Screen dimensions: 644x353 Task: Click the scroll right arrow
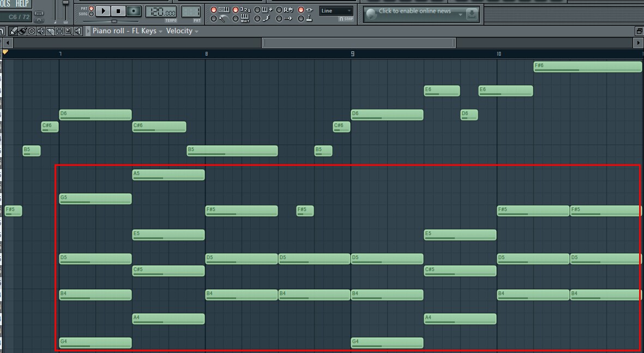pos(638,43)
